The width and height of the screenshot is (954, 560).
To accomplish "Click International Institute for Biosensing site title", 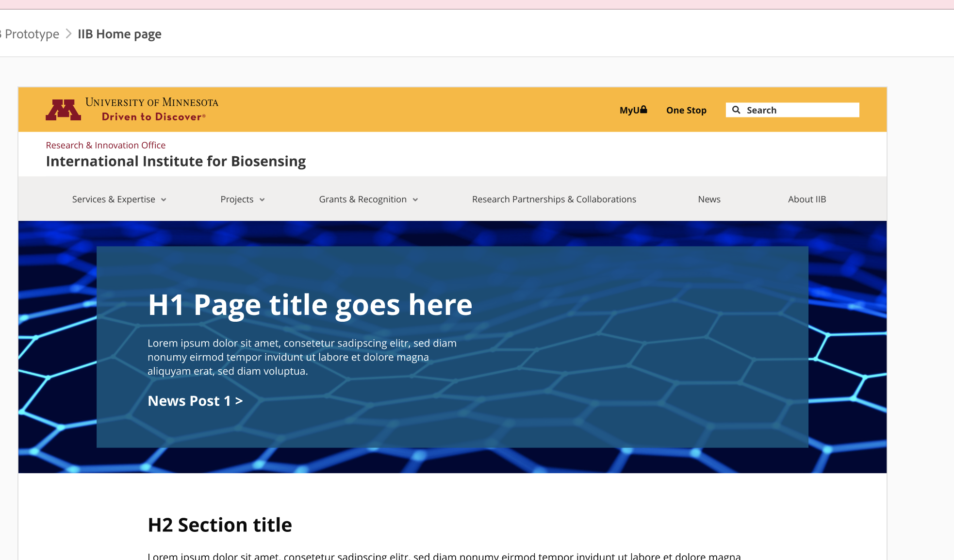I will (x=176, y=161).
